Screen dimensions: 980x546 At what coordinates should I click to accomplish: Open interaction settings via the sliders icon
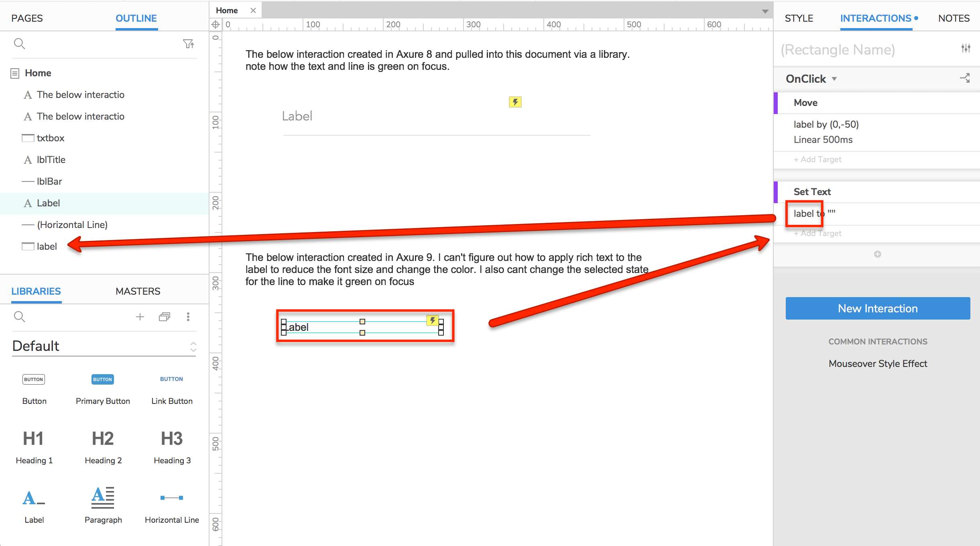966,48
